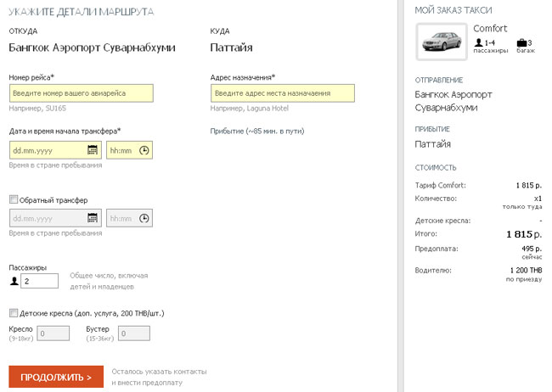The height and width of the screenshot is (392, 552).
Task: Click the МОЙ ЗАКАЗ ТАКСИ heading
Action: point(453,10)
